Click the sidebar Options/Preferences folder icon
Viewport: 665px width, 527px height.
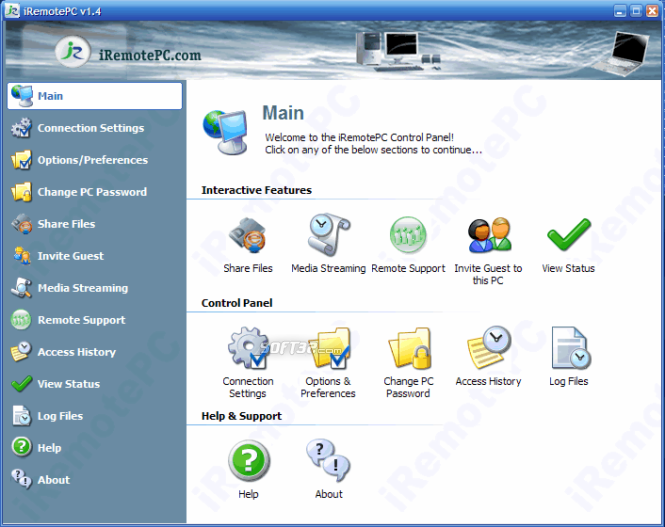(21, 160)
